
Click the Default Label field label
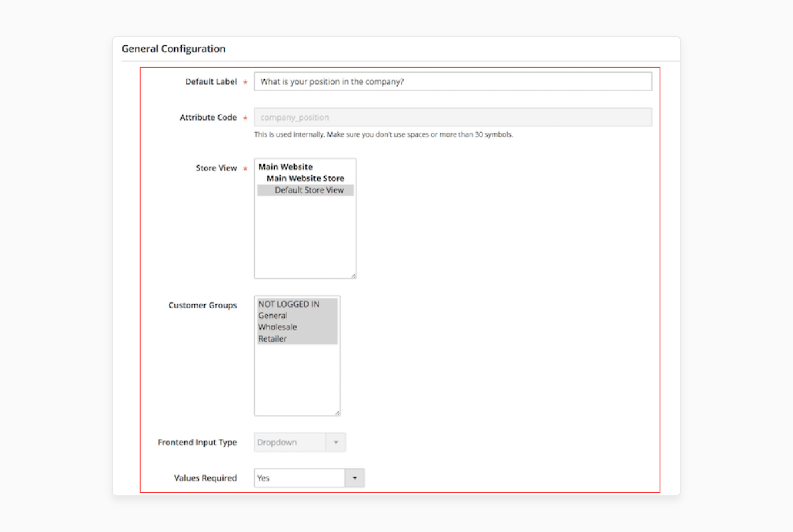211,82
